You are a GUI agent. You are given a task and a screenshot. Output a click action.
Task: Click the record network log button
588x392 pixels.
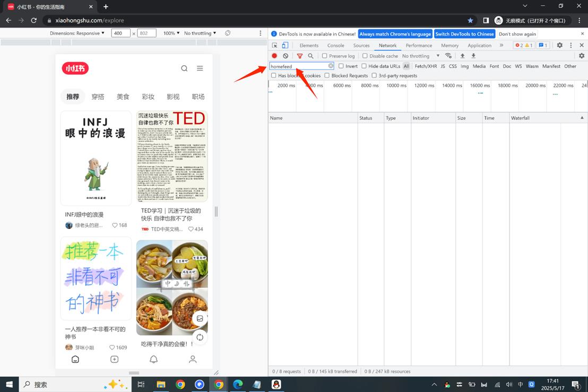[x=274, y=56]
